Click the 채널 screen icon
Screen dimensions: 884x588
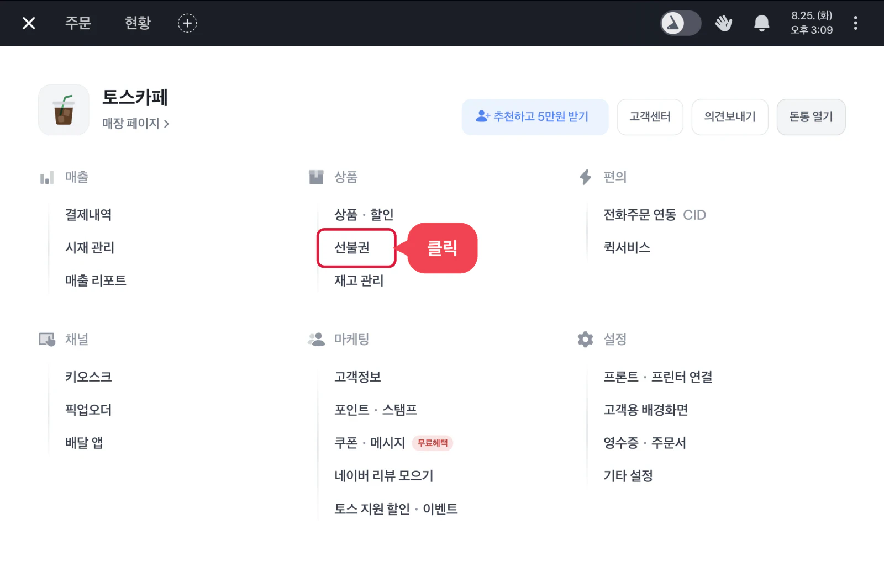click(47, 339)
